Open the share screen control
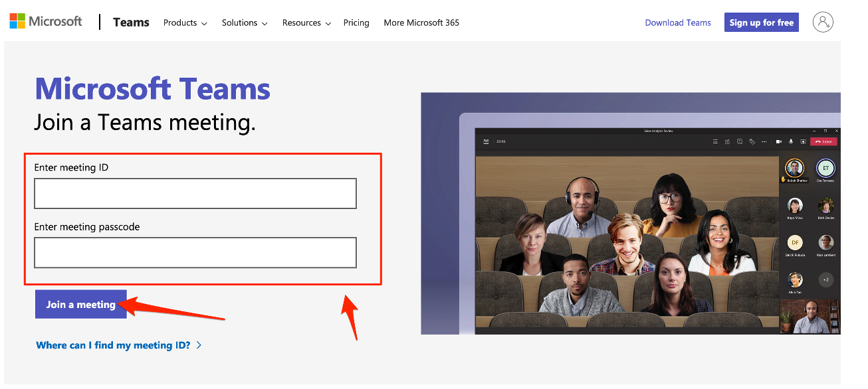The height and width of the screenshot is (389, 868). point(804,141)
